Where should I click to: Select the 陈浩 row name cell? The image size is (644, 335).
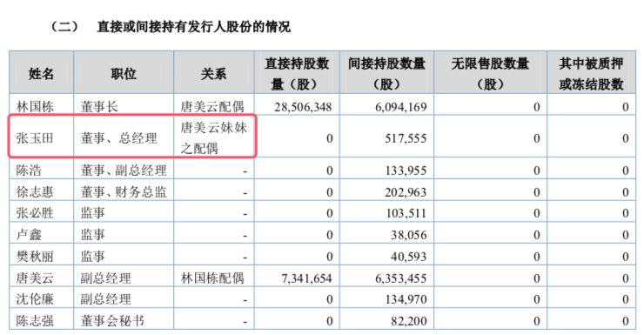click(41, 170)
